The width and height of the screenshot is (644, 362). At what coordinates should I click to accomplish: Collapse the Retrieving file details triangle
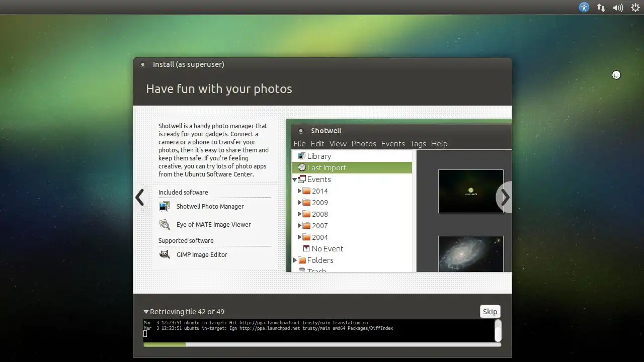(146, 312)
